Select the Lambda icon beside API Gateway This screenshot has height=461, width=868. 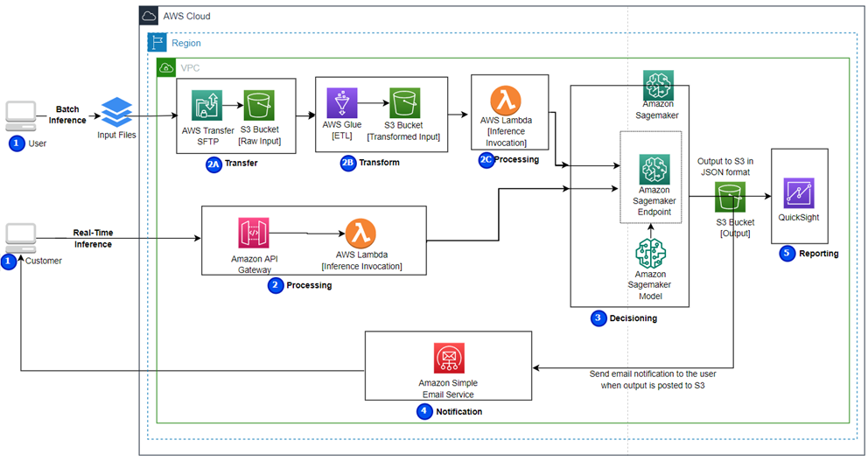360,234
